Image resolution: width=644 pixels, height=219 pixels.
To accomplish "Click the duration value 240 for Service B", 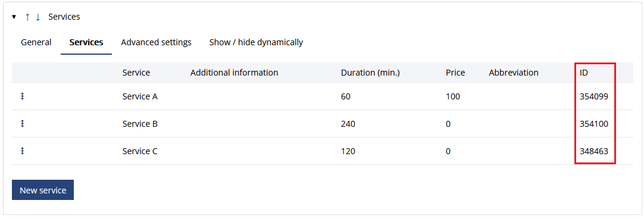I will tap(348, 124).
